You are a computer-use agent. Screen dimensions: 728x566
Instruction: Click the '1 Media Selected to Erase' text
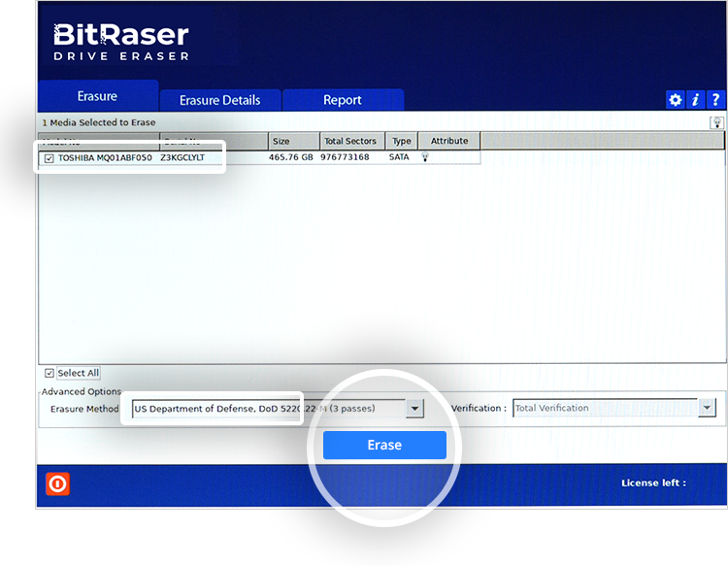click(x=99, y=122)
